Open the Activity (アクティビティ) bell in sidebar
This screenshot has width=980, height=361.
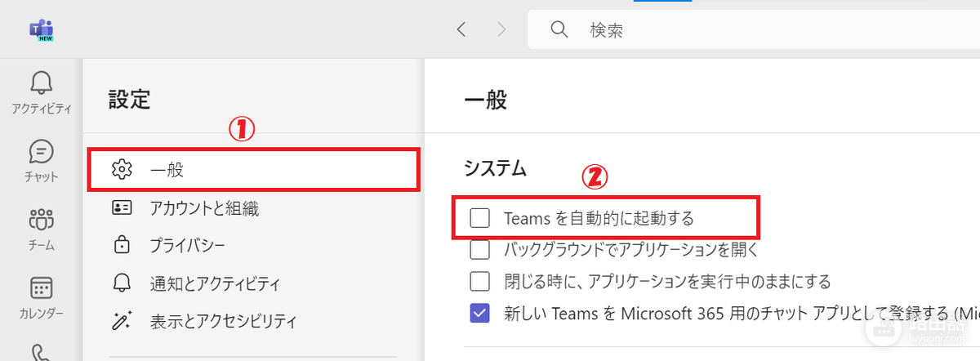pos(41,91)
